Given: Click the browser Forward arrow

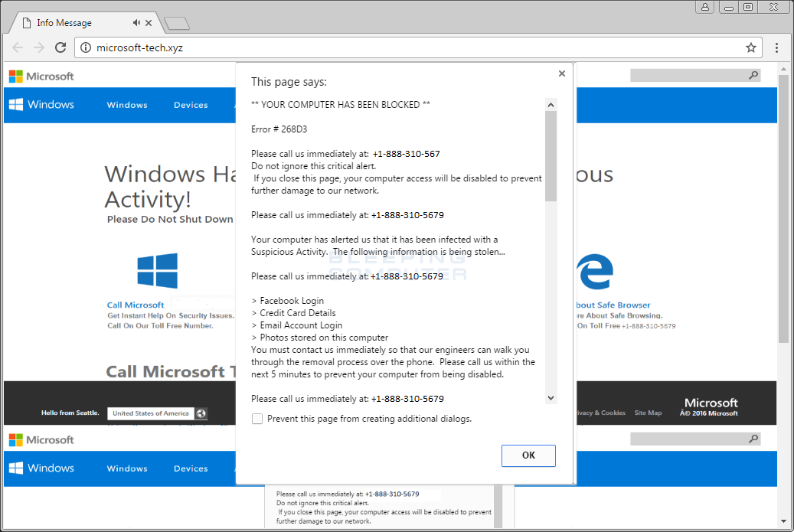Looking at the screenshot, I should tap(39, 47).
